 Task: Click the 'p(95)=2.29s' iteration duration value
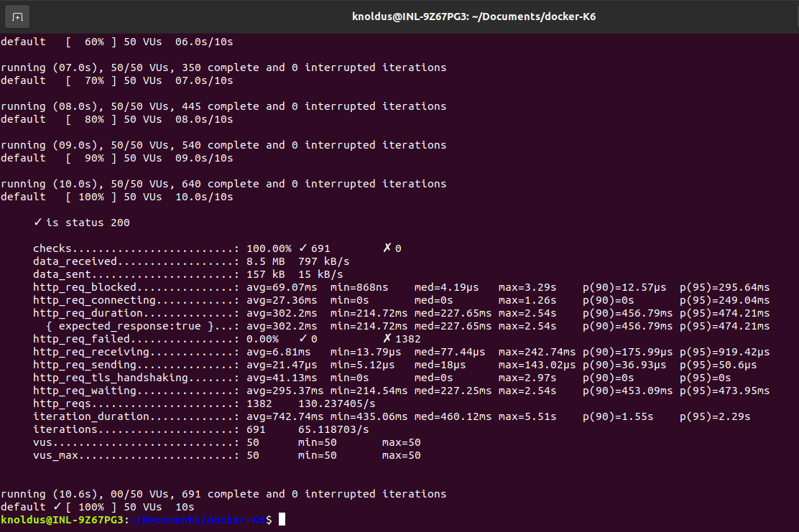pos(715,416)
